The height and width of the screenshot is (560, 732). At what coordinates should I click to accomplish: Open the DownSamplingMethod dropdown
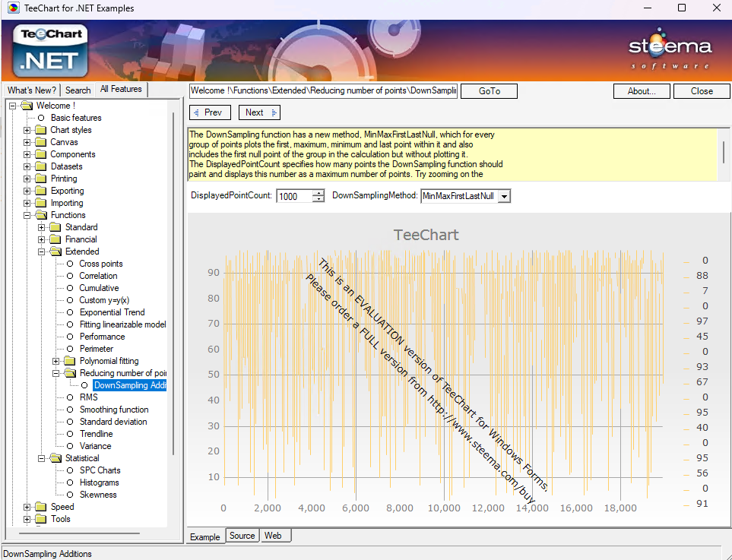tap(504, 197)
